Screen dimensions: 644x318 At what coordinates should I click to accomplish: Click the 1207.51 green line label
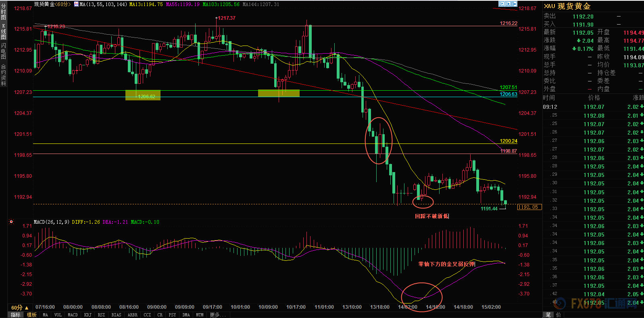pos(509,87)
